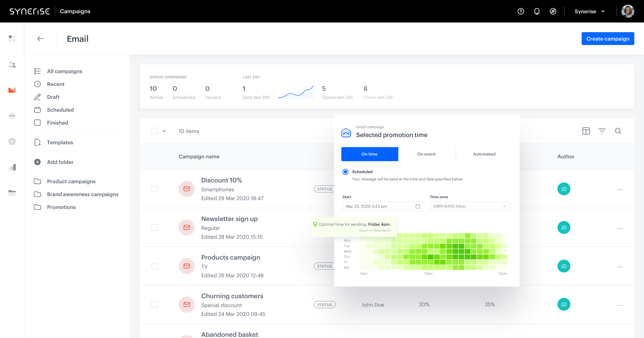Expand the select-all chevron dropdown
Image resolution: width=644 pixels, height=338 pixels.
point(164,131)
